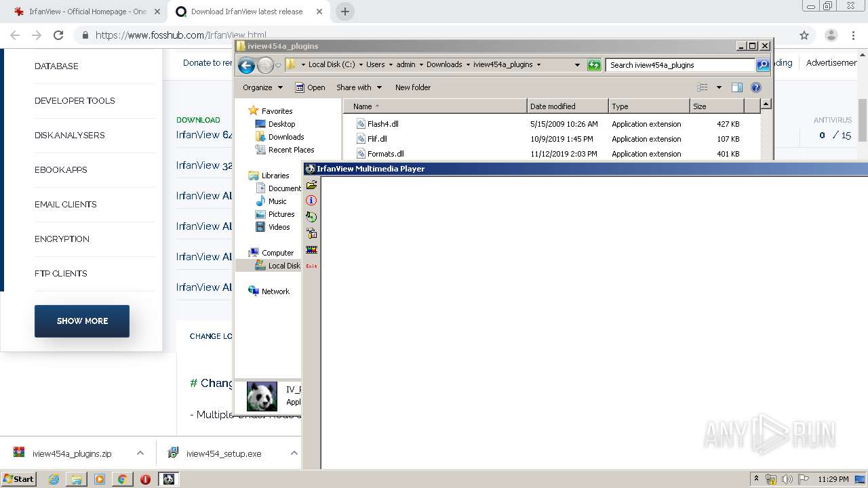The width and height of the screenshot is (868, 488).
Task: Select the Flif.dll file icon
Action: (361, 139)
